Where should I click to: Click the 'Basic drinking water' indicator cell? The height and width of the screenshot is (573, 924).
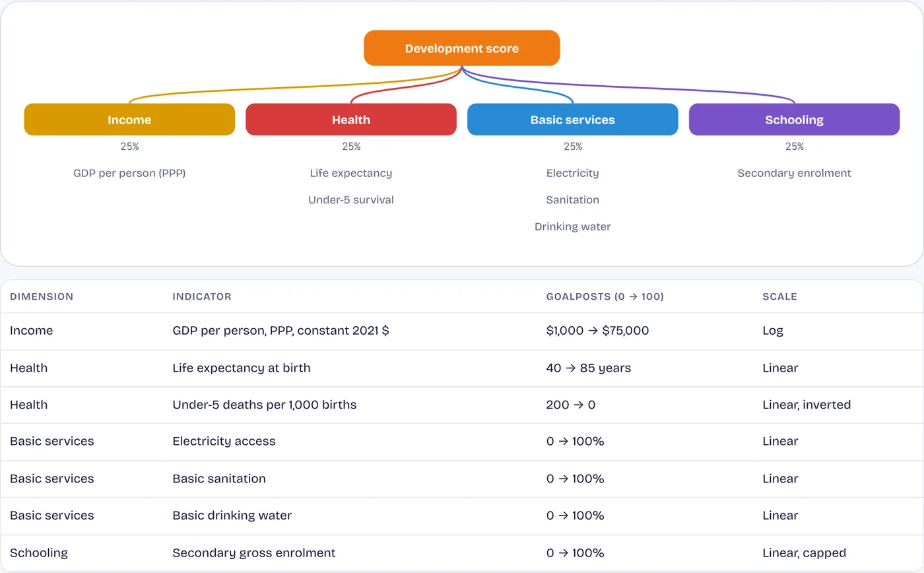click(x=232, y=516)
